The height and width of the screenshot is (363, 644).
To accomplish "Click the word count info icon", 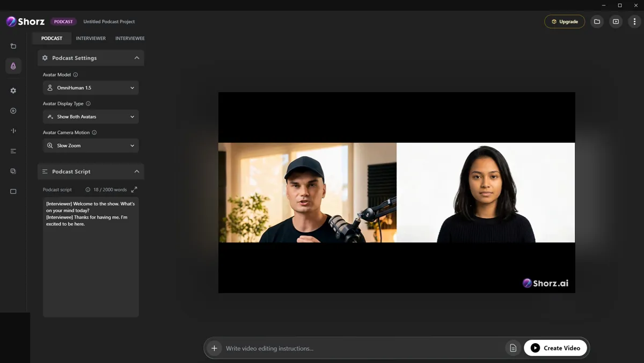I will (x=88, y=190).
